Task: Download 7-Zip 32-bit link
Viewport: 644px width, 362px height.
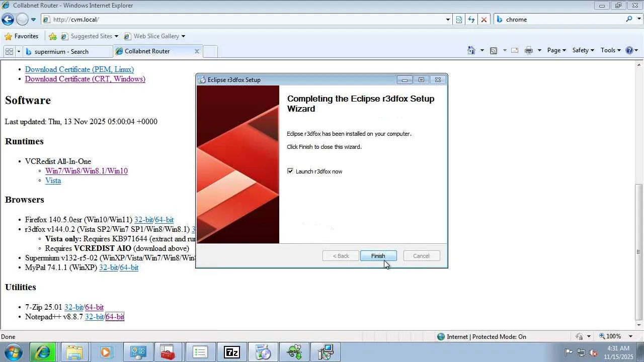Action: tap(74, 307)
